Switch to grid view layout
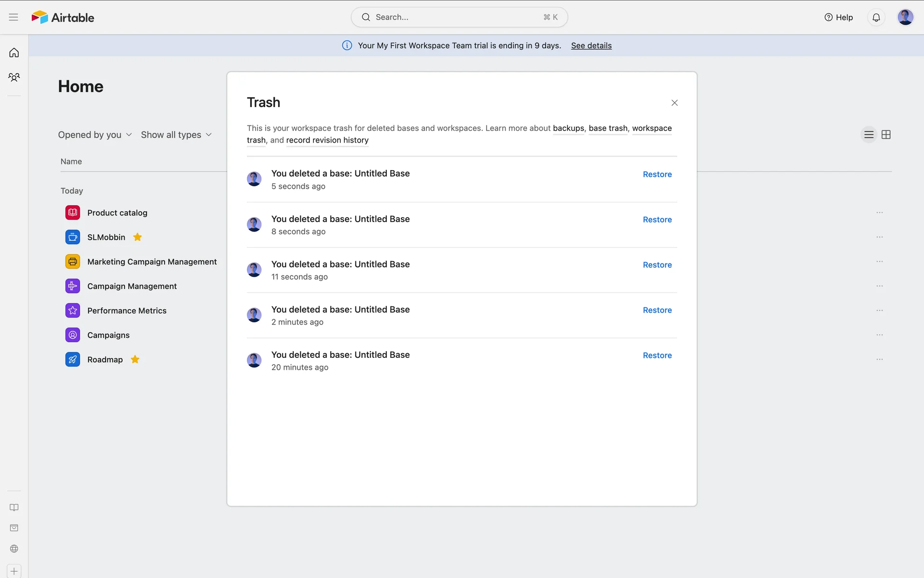924x578 pixels. point(886,135)
